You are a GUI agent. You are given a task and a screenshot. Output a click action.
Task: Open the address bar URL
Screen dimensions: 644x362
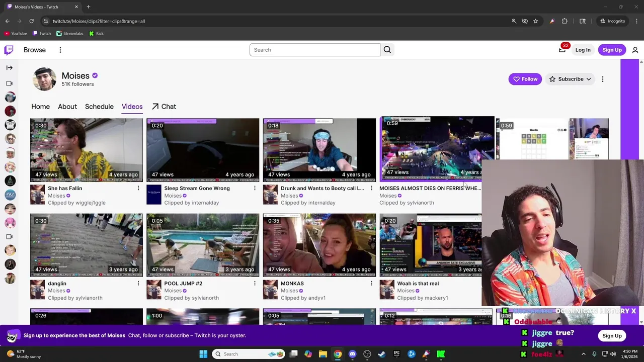coord(99,21)
